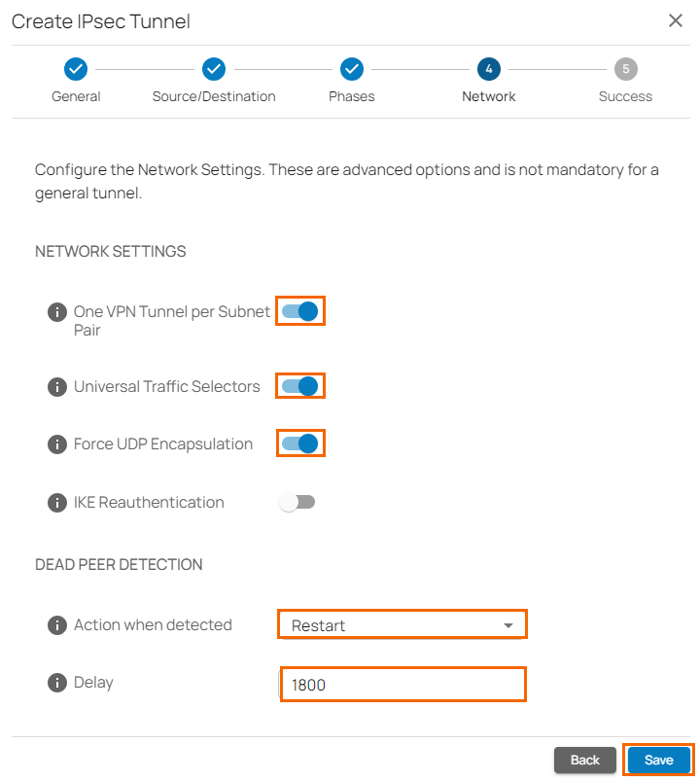Enable the IKE Reauthentication toggle
This screenshot has height=780, width=700.
(297, 503)
